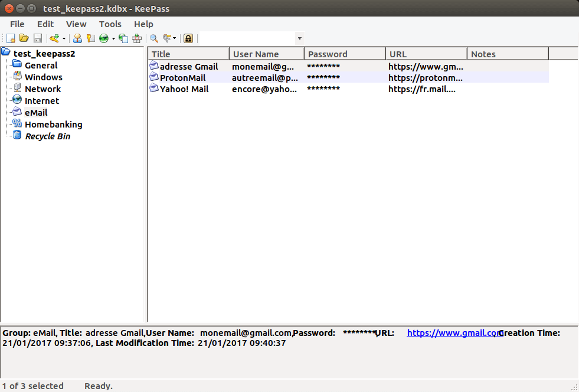
Task: Click the Save database floppy icon
Action: [38, 38]
